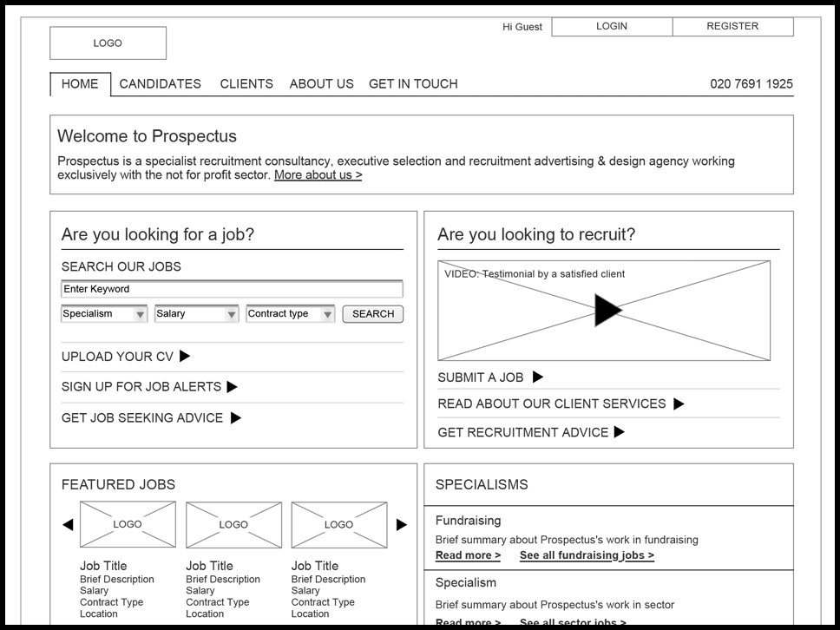Show previous featured jobs with left arrow
Image resolution: width=840 pixels, height=630 pixels.
[68, 524]
